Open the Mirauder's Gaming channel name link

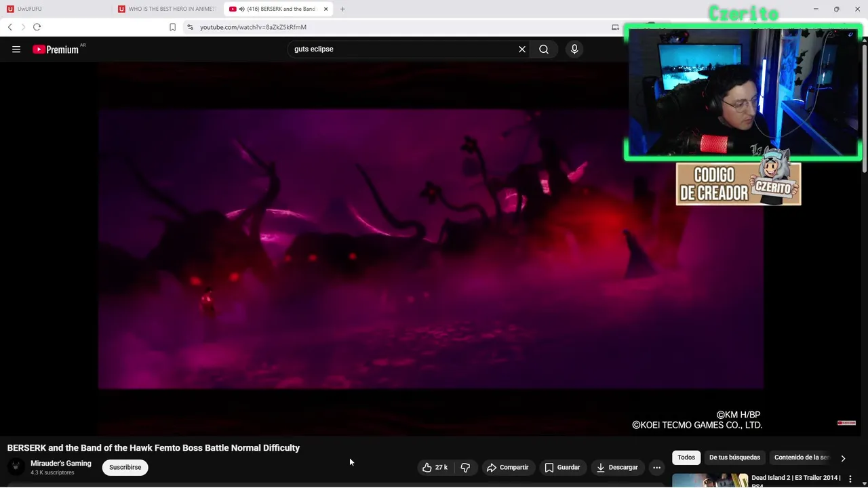click(x=61, y=464)
